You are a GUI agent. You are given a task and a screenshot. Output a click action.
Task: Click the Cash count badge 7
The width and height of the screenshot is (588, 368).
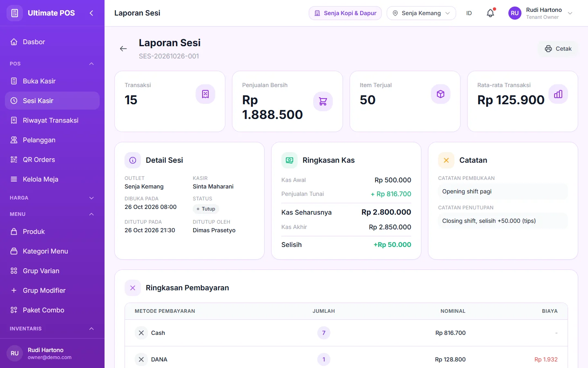tap(324, 333)
